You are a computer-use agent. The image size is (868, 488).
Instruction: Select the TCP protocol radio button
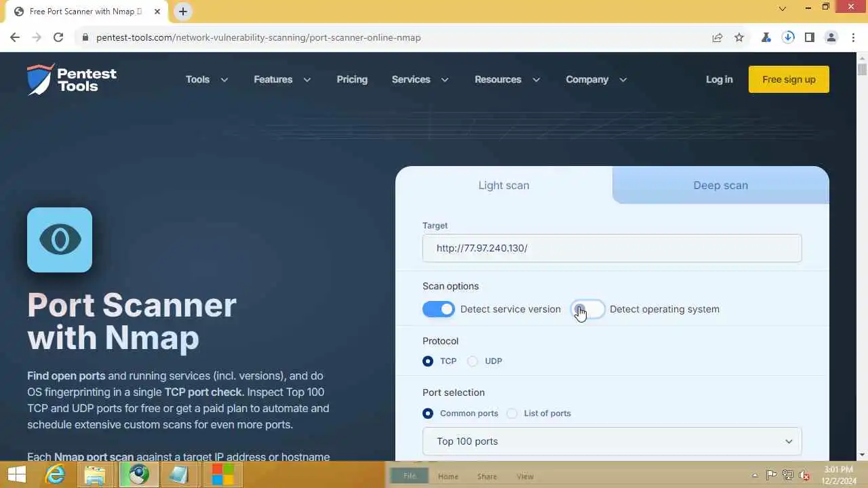click(428, 361)
